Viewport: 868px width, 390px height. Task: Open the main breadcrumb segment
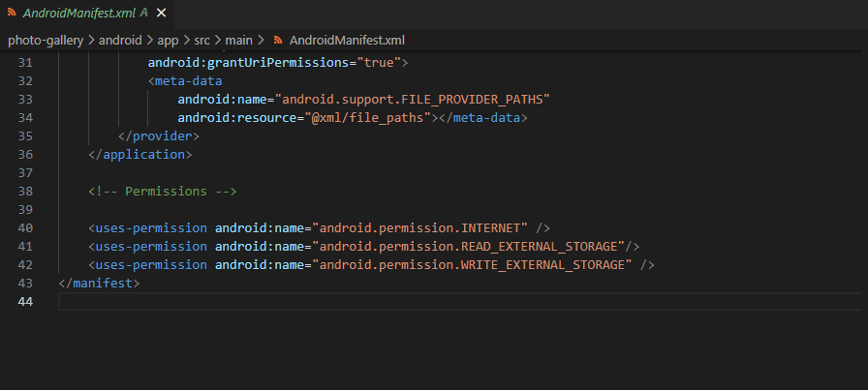pyautogui.click(x=238, y=41)
